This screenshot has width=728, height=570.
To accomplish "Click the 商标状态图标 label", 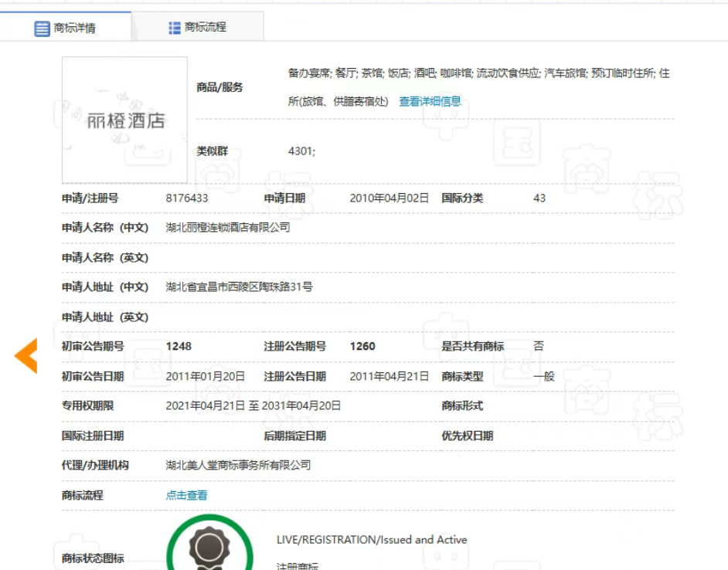I will [93, 558].
